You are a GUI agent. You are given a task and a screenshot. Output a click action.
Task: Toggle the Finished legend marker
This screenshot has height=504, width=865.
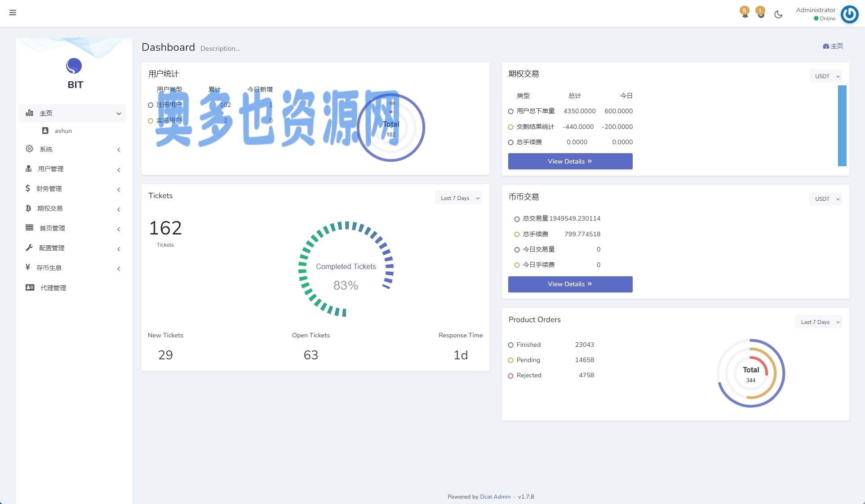(x=510, y=345)
